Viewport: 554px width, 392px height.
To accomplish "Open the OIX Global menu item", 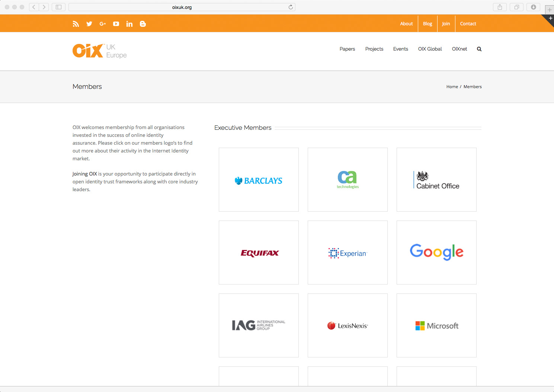I will pos(430,49).
